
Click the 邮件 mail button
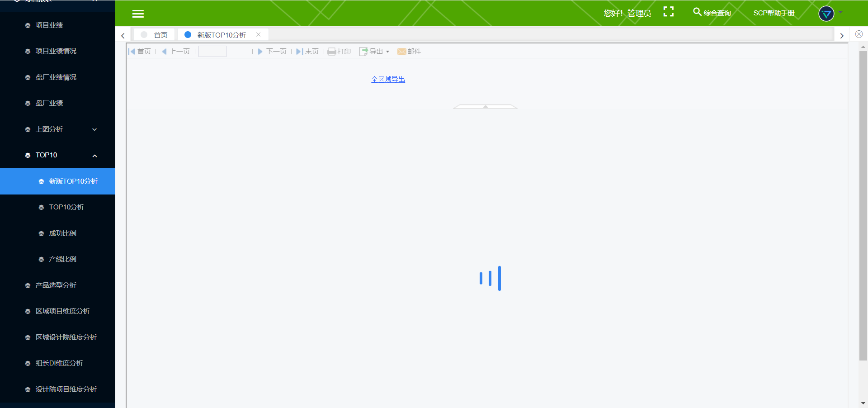tap(409, 52)
